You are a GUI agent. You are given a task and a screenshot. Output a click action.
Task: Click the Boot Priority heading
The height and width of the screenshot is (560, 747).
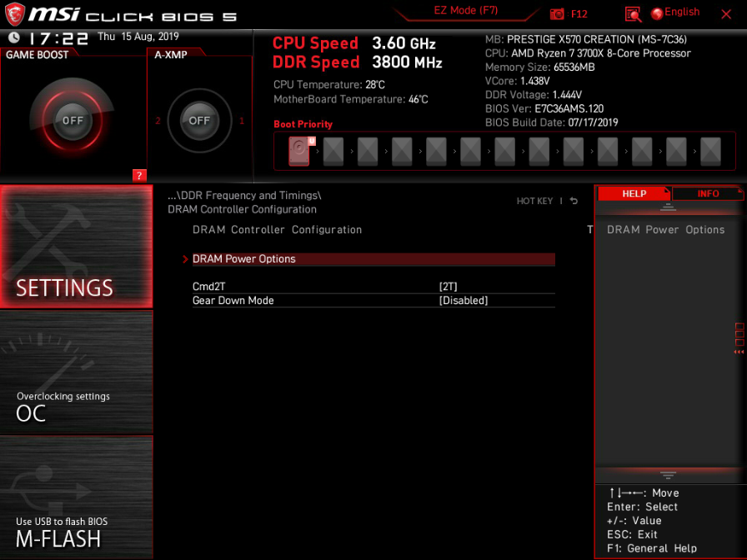[303, 124]
